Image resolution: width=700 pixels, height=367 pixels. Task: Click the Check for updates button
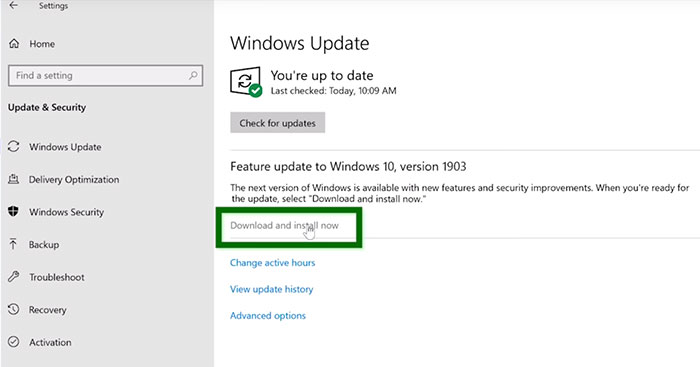click(x=277, y=123)
